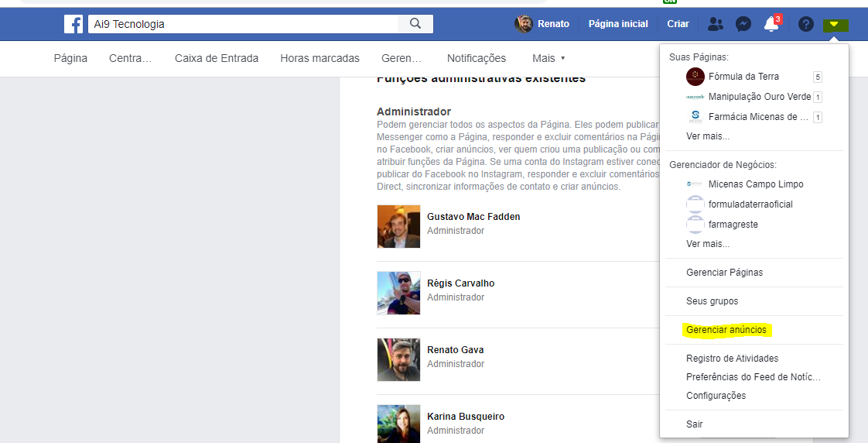Click the formuladaterraoficial business icon
Image resolution: width=868 pixels, height=443 pixels.
(695, 204)
